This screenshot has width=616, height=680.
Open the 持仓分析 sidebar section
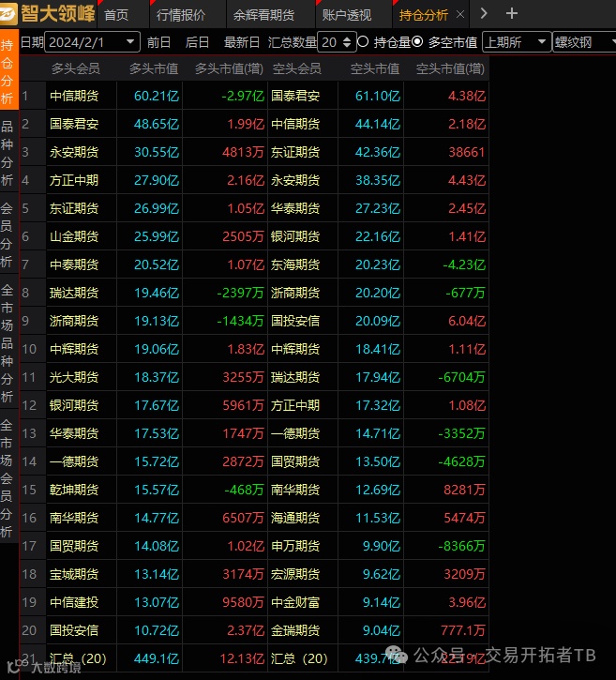pos(8,71)
